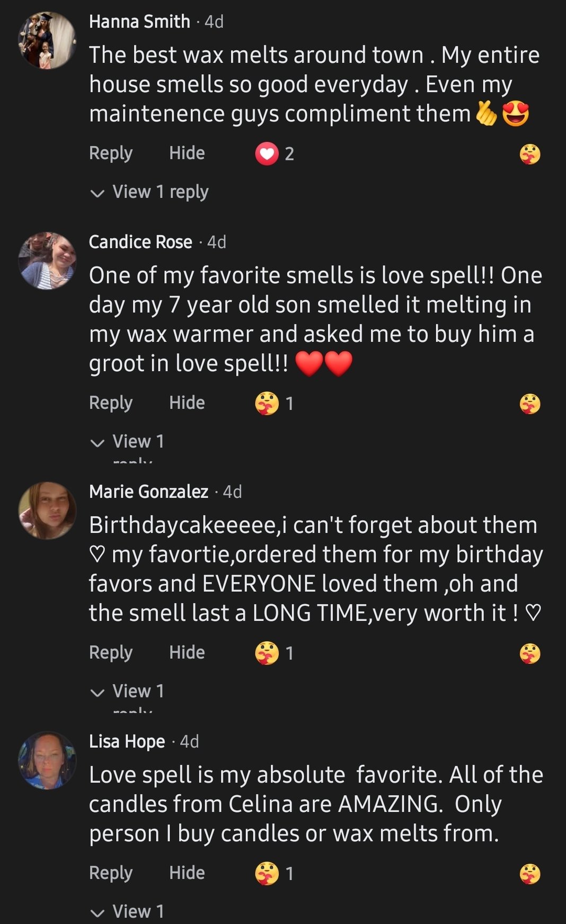566x924 pixels.
Task: React with care emoji to Hanna Smith's comment
Action: [530, 155]
